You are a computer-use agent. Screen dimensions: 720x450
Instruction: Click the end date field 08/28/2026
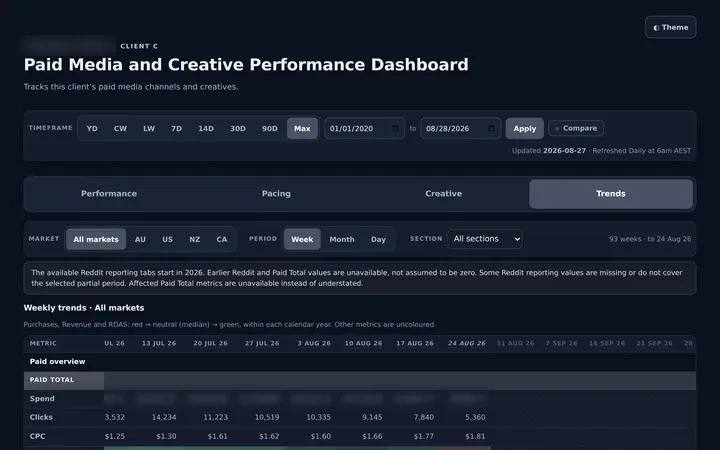(461, 129)
